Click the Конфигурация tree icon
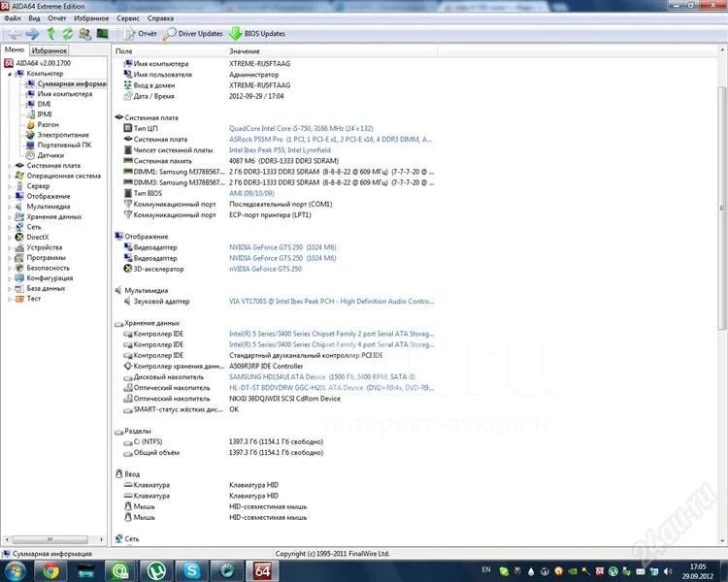The image size is (728, 582). click(19, 278)
